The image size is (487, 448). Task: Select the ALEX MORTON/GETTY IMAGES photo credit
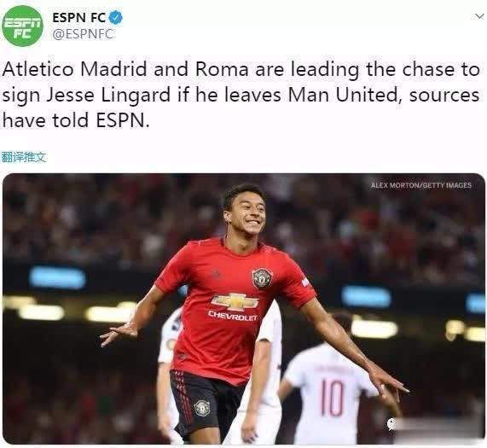[x=421, y=185]
